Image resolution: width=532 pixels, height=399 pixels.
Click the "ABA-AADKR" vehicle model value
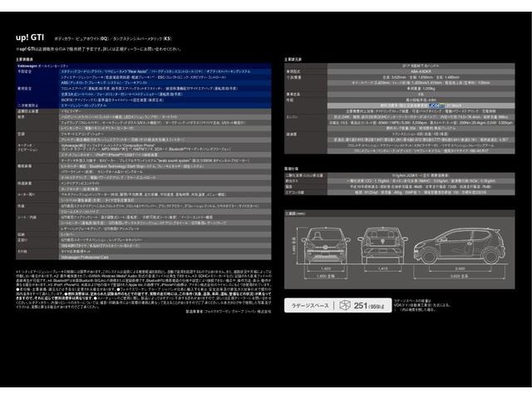421,71
